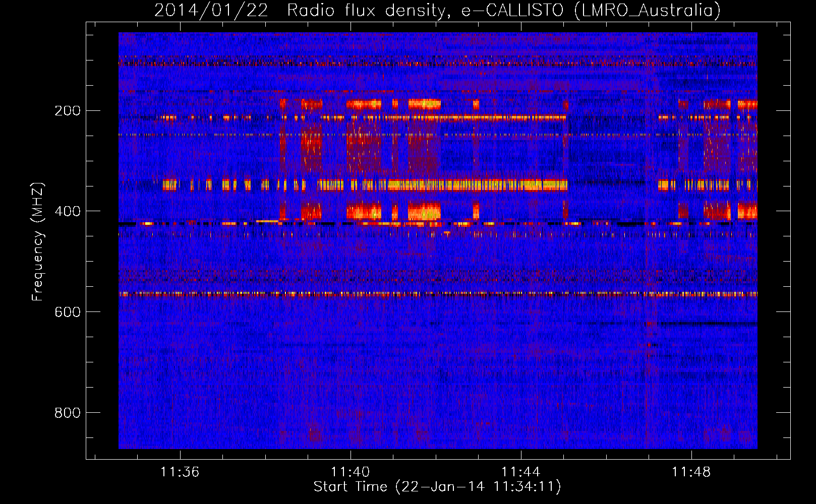Screen dimensions: 816x504
Task: Click the 11:36 time tick label
Action: [180, 472]
